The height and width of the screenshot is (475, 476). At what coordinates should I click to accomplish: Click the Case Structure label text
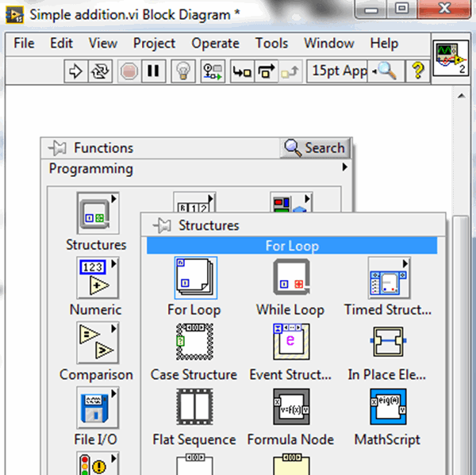pos(194,375)
